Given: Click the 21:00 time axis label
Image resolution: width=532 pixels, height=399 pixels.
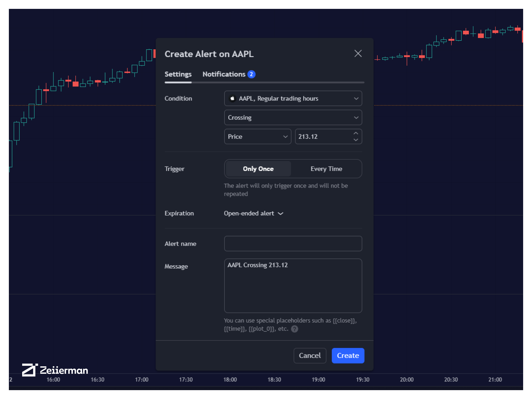Looking at the screenshot, I should [495, 380].
